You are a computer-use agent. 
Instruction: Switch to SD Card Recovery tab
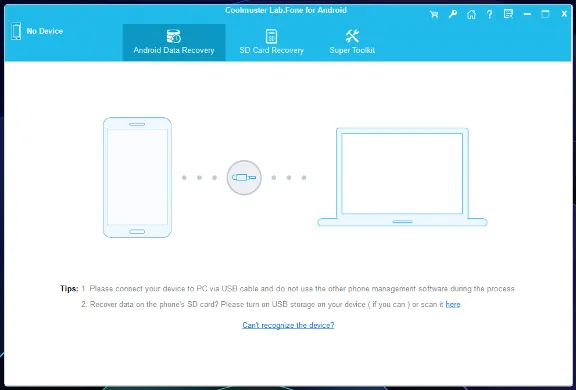pyautogui.click(x=271, y=42)
